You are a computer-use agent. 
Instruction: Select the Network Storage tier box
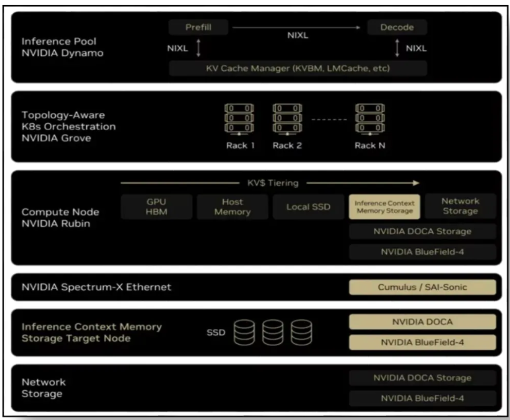coord(461,206)
